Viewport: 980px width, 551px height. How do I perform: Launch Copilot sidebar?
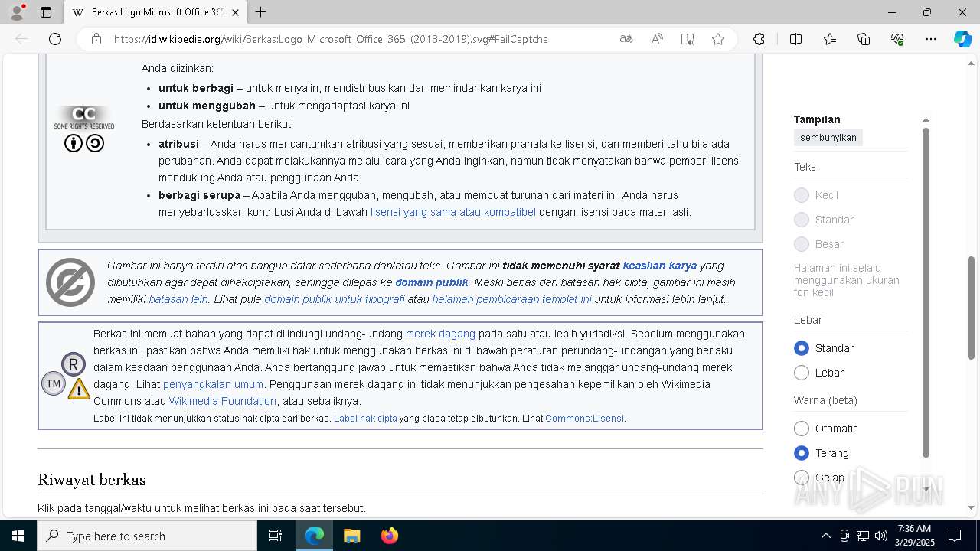(x=962, y=39)
